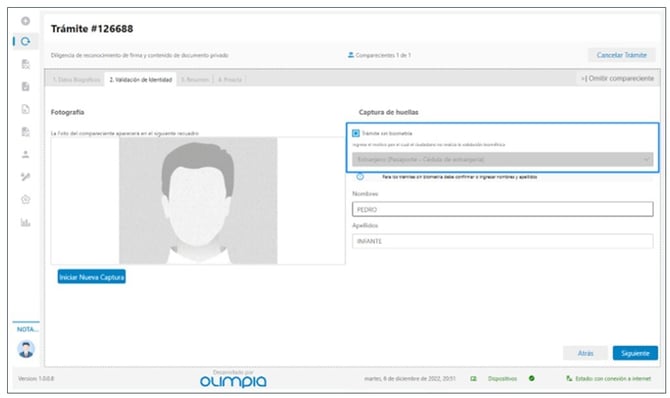Screen dimensions: 670x398
Task: Open the active circular-arrow sidebar item
Action: pyautogui.click(x=26, y=41)
